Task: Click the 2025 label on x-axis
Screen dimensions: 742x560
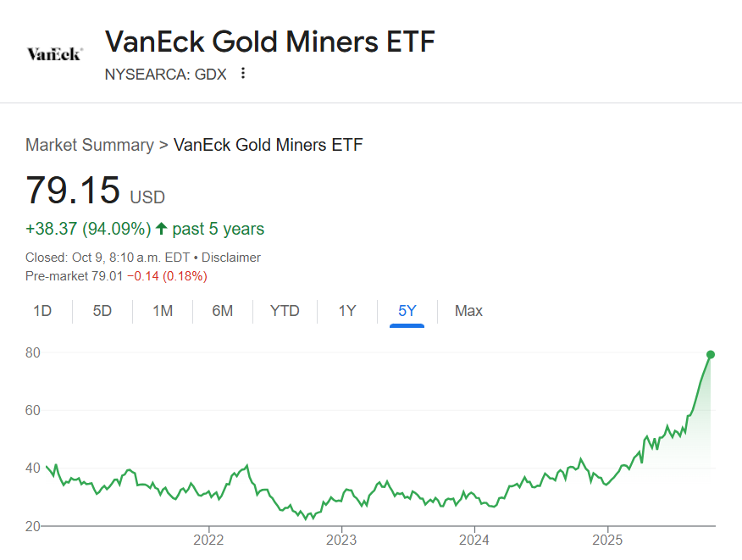Action: click(607, 540)
